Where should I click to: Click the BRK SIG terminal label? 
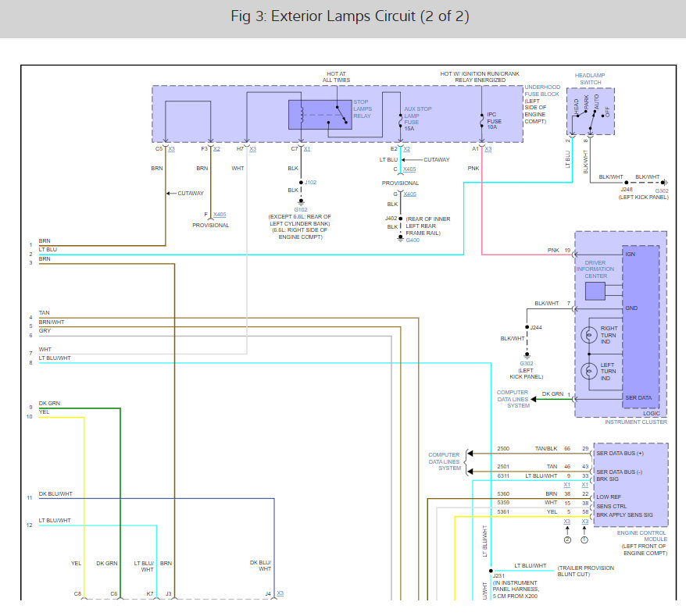(607, 479)
